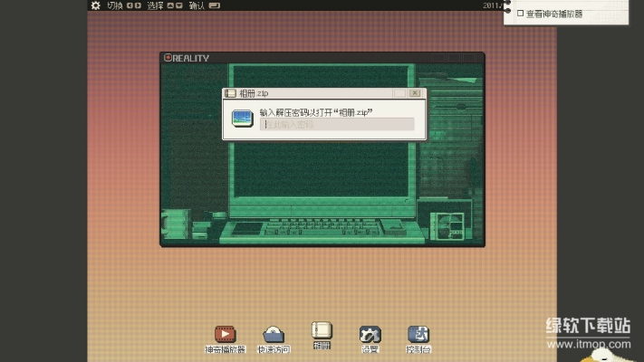
Task: Click the REALITY window title text
Action: pyautogui.click(x=190, y=58)
